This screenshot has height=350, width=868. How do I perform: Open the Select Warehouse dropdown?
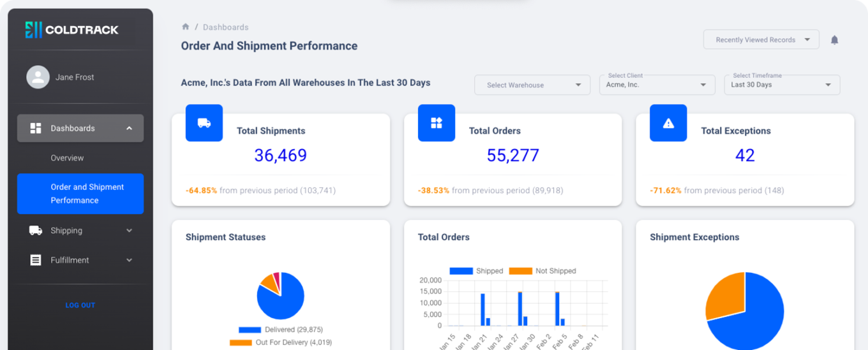point(532,85)
